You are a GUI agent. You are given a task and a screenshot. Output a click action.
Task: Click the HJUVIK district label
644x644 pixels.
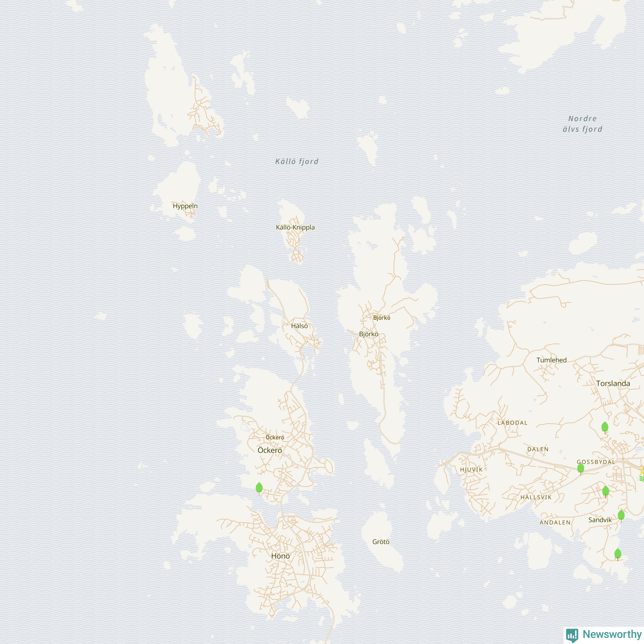tap(471, 470)
